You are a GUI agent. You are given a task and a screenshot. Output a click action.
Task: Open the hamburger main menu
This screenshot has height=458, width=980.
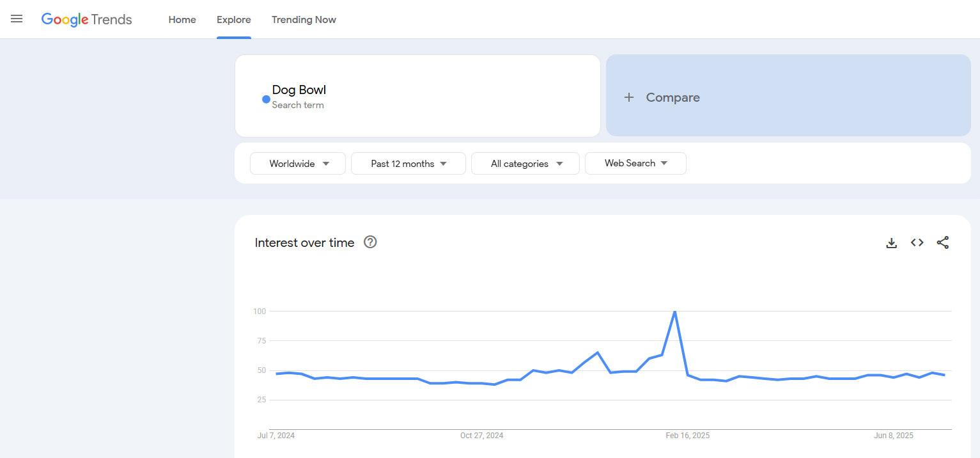(x=17, y=19)
